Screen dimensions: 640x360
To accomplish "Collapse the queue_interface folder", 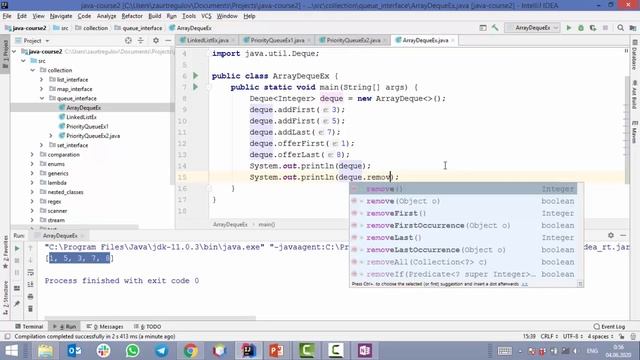I will click(x=42, y=98).
